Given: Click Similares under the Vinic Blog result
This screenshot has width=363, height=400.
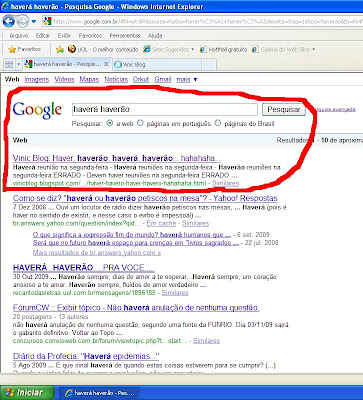Looking at the screenshot, I should pos(226,183).
